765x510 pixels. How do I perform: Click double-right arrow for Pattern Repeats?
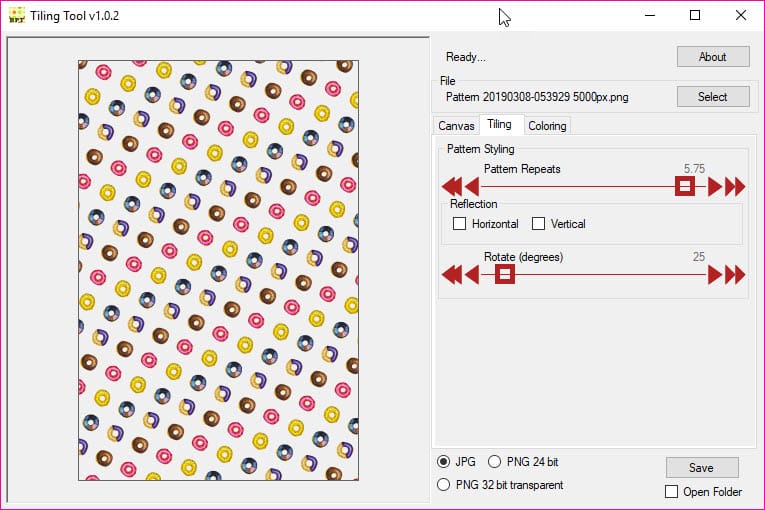coord(735,186)
